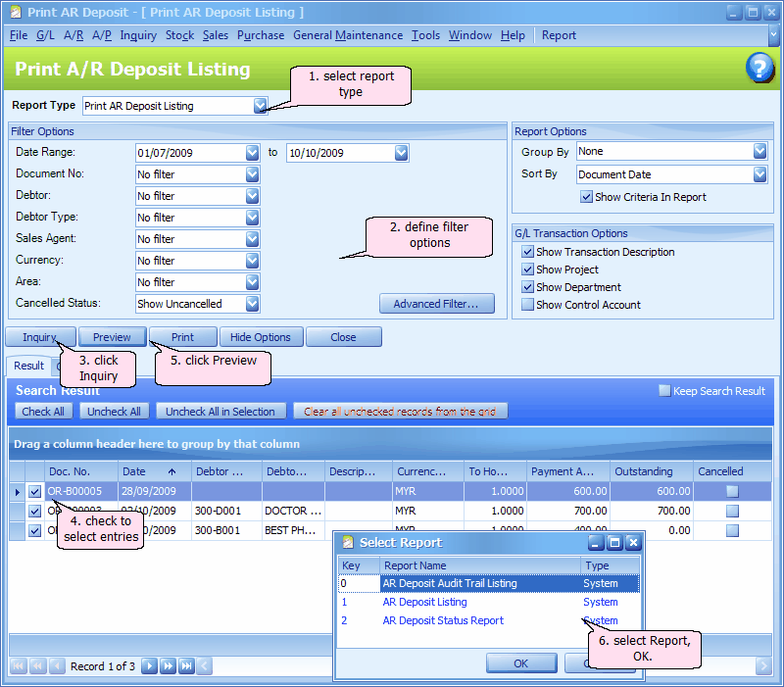Open the Stock menu

click(180, 35)
